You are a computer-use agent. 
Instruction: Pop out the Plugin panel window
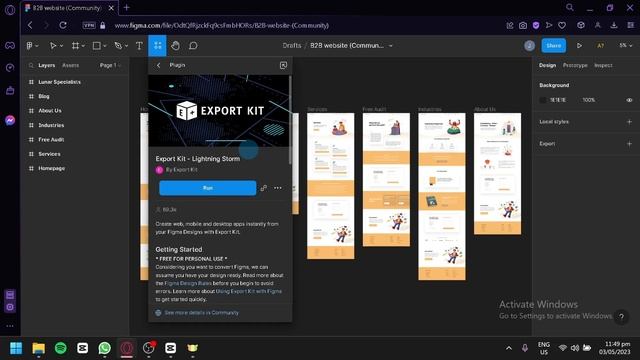tap(283, 65)
